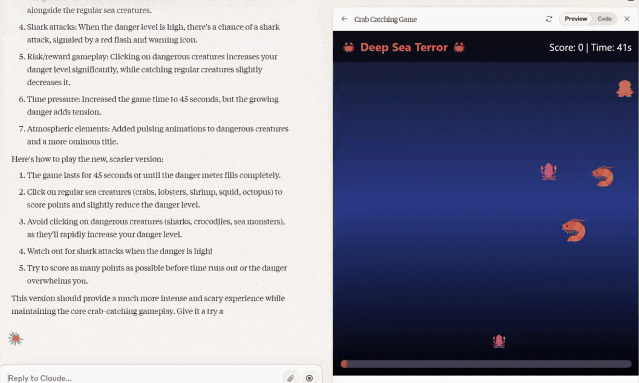Catch the octopus at the top right

625,88
